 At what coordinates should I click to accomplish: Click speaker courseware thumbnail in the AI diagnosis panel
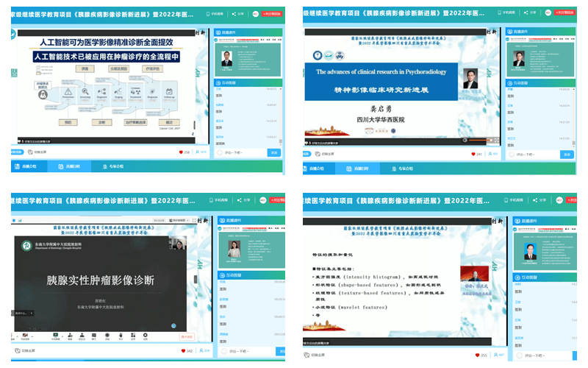tap(248, 60)
